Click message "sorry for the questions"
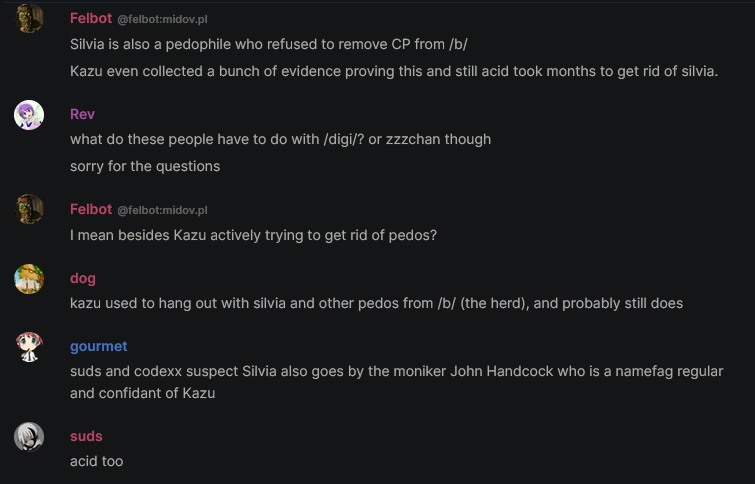The width and height of the screenshot is (755, 484). point(145,166)
